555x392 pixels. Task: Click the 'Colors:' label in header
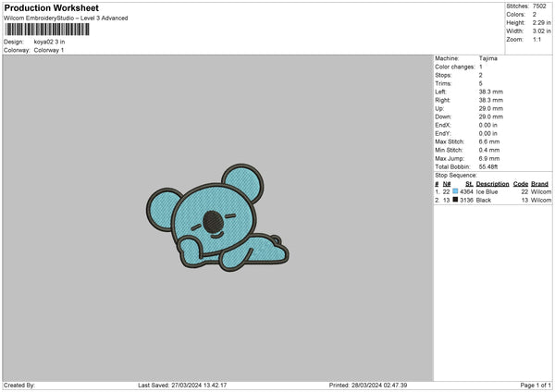[x=516, y=15]
